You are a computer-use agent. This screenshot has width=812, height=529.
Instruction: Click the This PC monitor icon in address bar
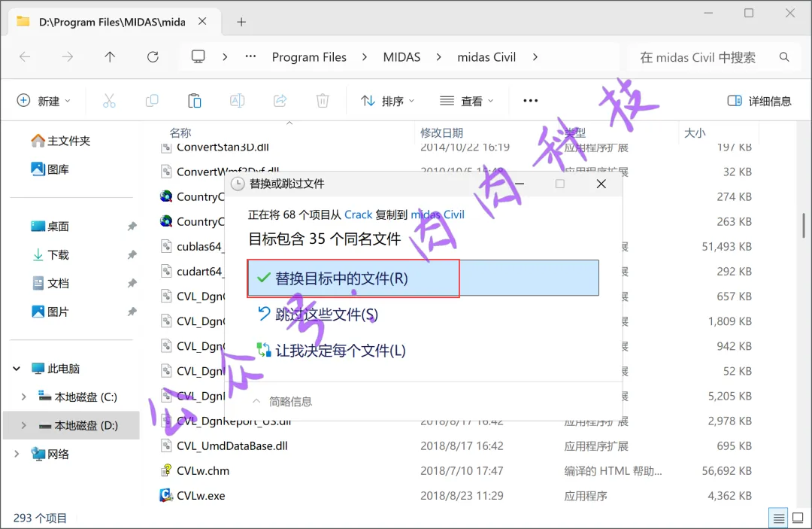pos(198,56)
